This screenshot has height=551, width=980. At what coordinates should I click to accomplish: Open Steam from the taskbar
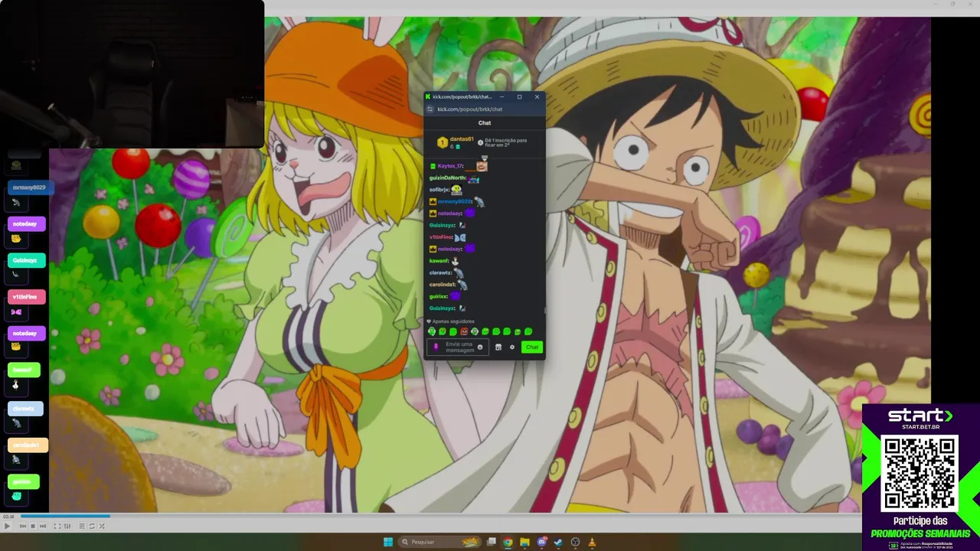click(x=558, y=542)
